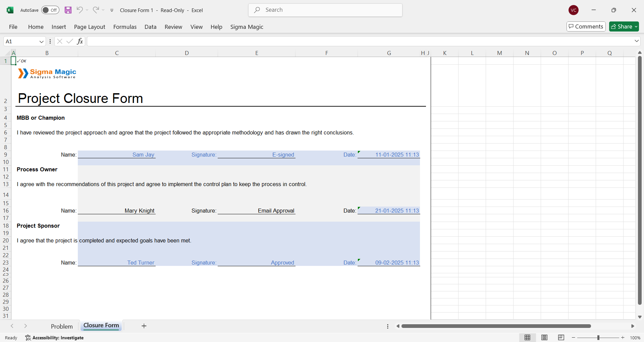The image size is (644, 342).
Task: Click the Sigma Magic logo image
Action: [47, 73]
